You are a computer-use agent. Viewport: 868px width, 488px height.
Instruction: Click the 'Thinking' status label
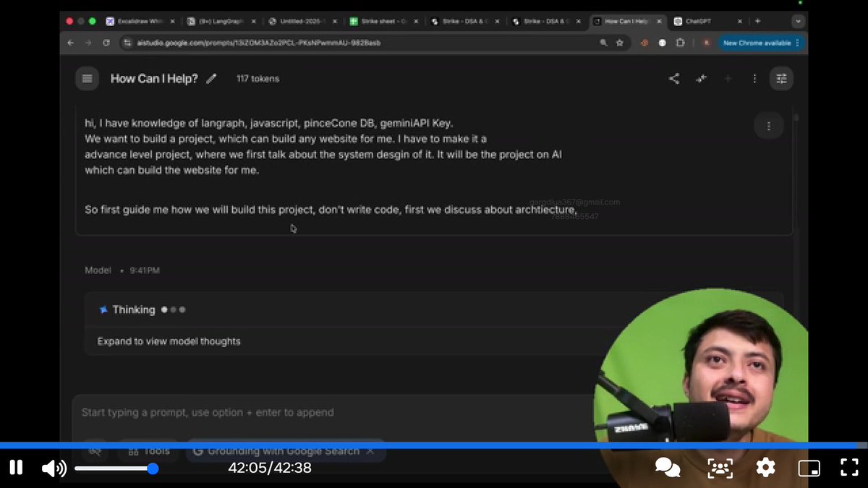click(x=134, y=309)
